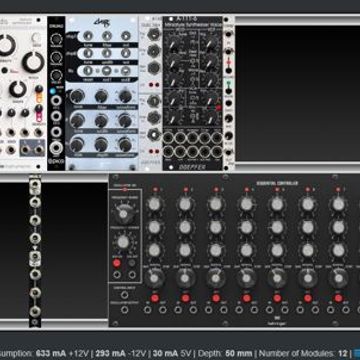The height and width of the screenshot is (360, 360).
Task: Click the Frequency Vernier knob below the range knob
Action: (123, 242)
